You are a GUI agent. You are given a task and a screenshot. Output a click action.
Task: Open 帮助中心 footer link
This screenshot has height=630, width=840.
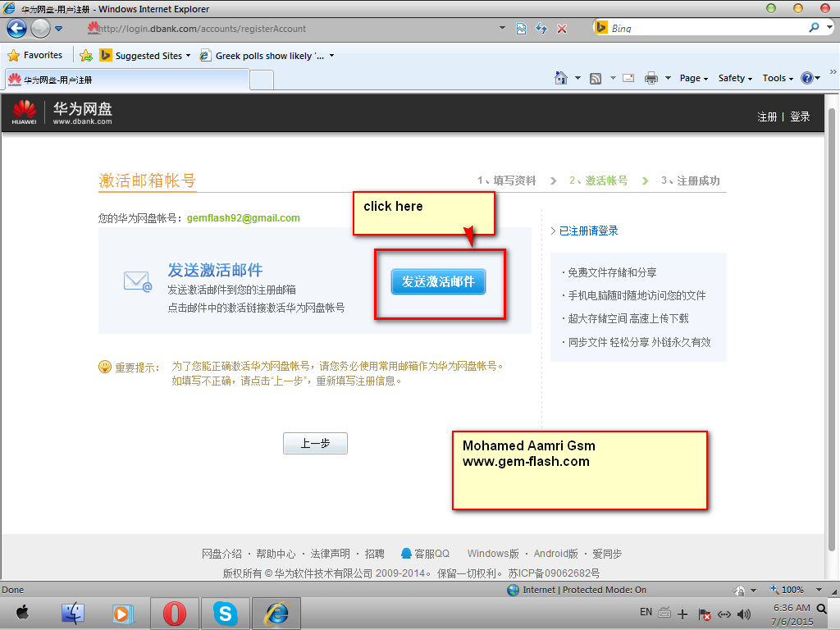(x=276, y=554)
